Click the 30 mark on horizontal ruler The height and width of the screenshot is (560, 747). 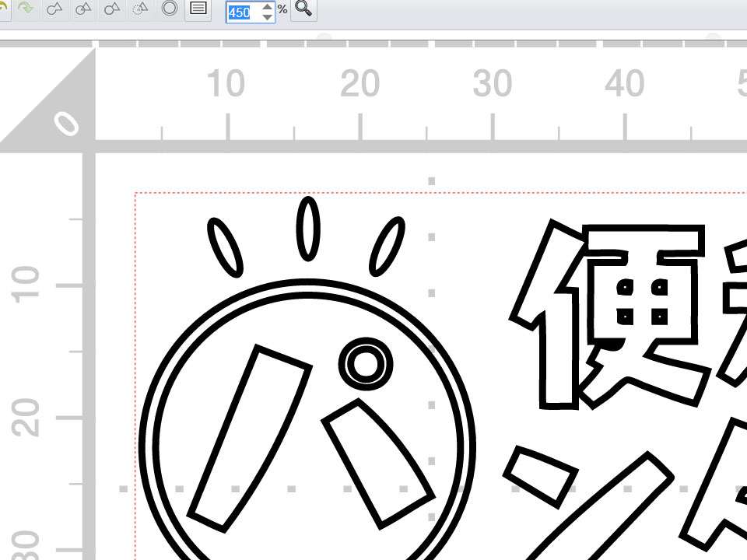click(493, 83)
